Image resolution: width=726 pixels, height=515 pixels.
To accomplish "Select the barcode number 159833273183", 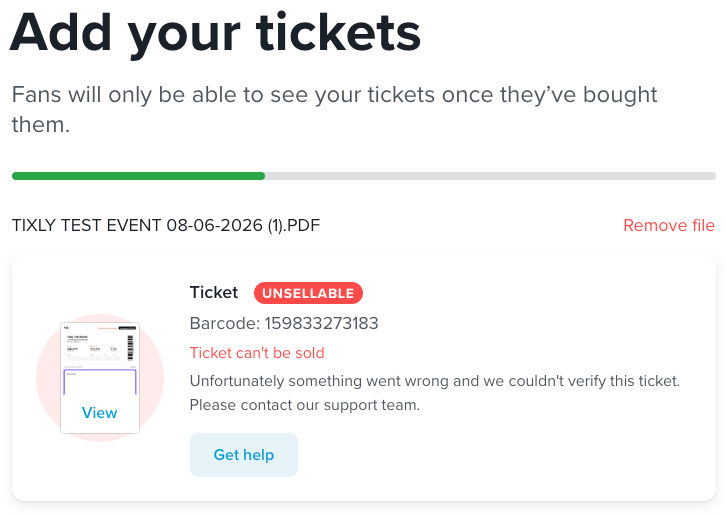I will point(321,323).
